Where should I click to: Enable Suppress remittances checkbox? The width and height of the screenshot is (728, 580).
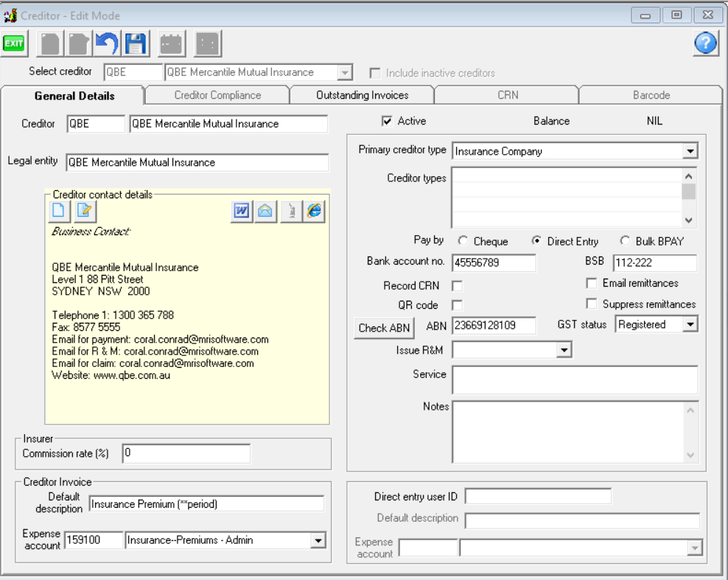click(x=592, y=304)
